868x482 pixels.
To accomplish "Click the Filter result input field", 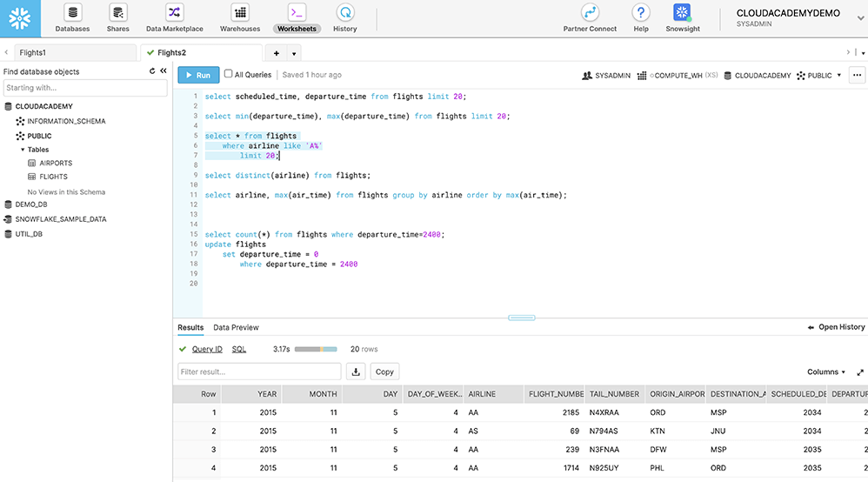I will 259,372.
